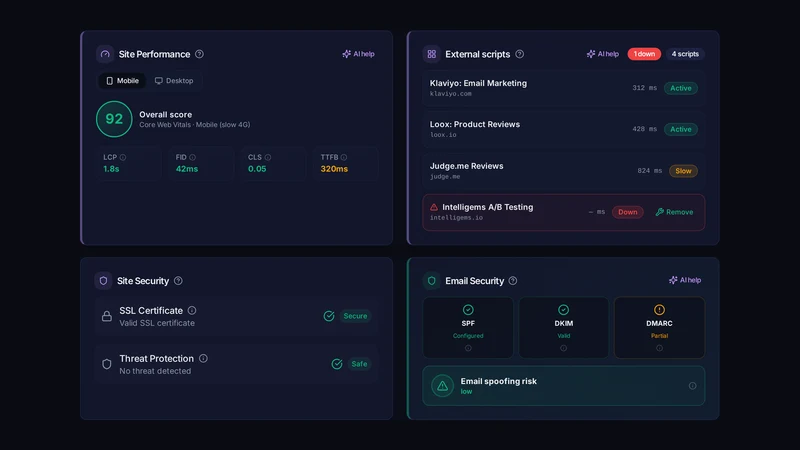Click the LCP value 1.8s

(x=111, y=169)
